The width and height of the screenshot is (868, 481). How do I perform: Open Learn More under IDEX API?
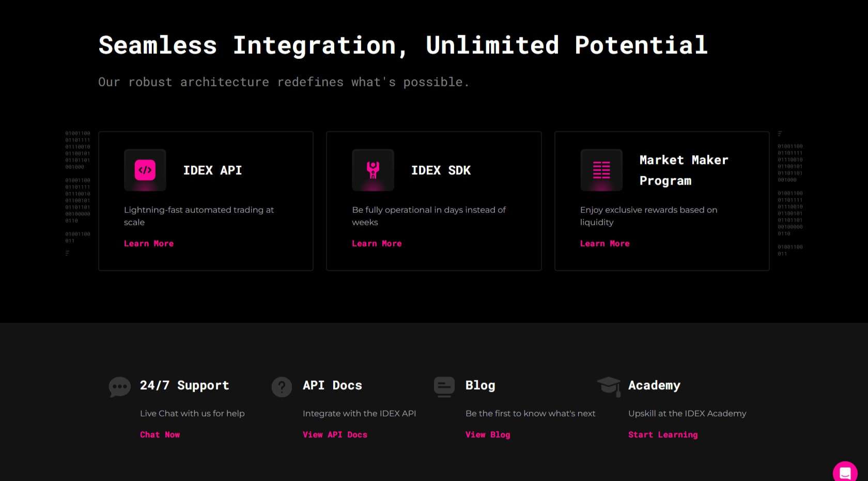(149, 243)
